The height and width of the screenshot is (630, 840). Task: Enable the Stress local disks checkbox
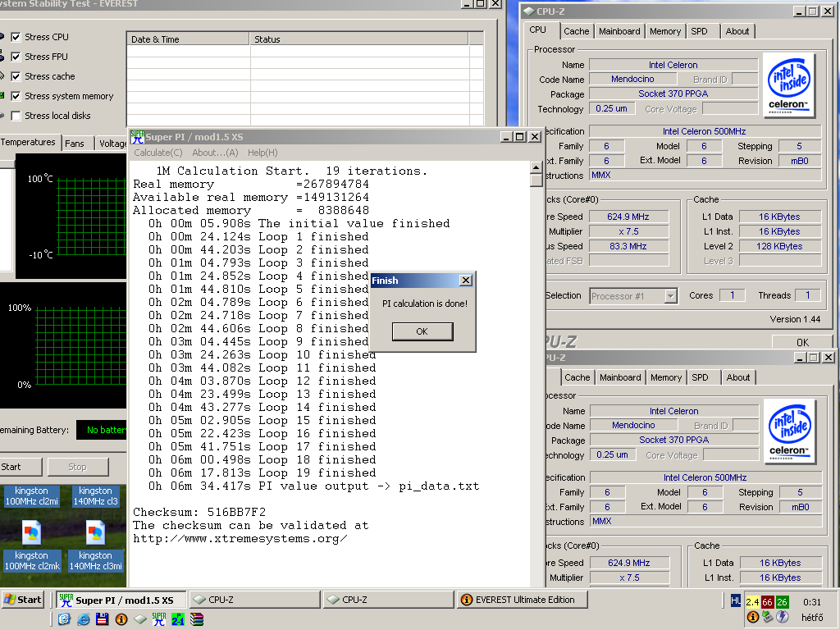16,116
